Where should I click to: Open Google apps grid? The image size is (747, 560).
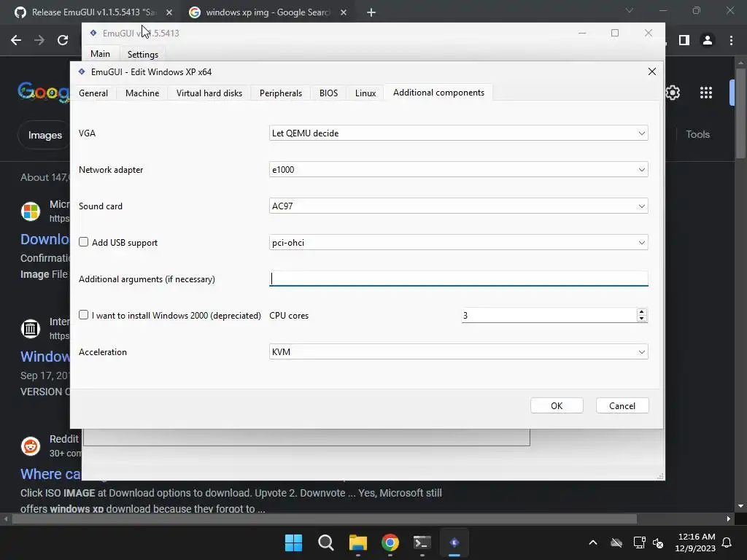coord(706,93)
